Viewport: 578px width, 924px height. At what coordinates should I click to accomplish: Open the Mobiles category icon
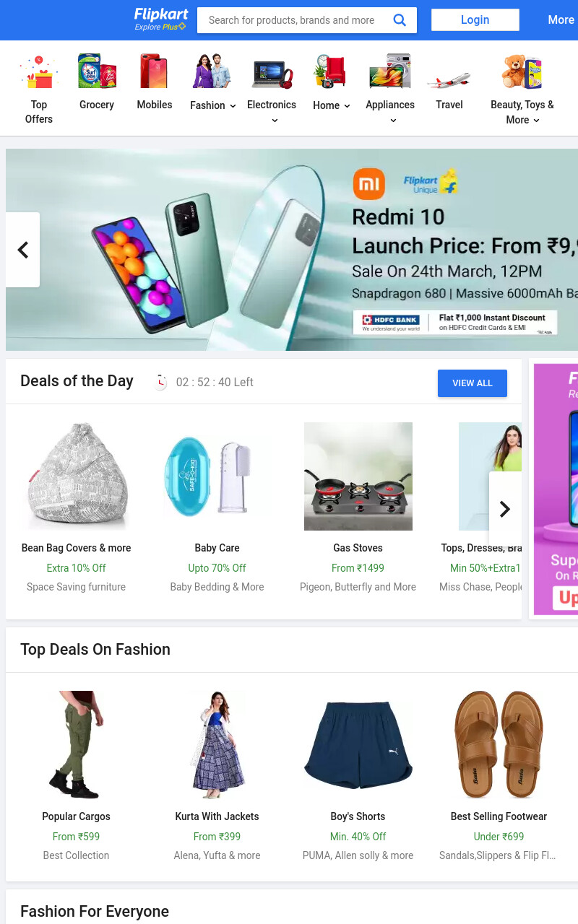[155, 71]
